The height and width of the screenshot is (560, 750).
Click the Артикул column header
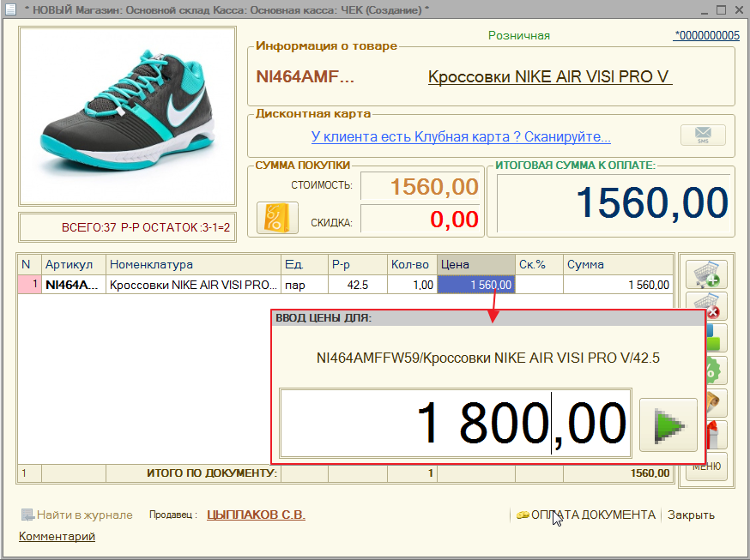tap(74, 264)
